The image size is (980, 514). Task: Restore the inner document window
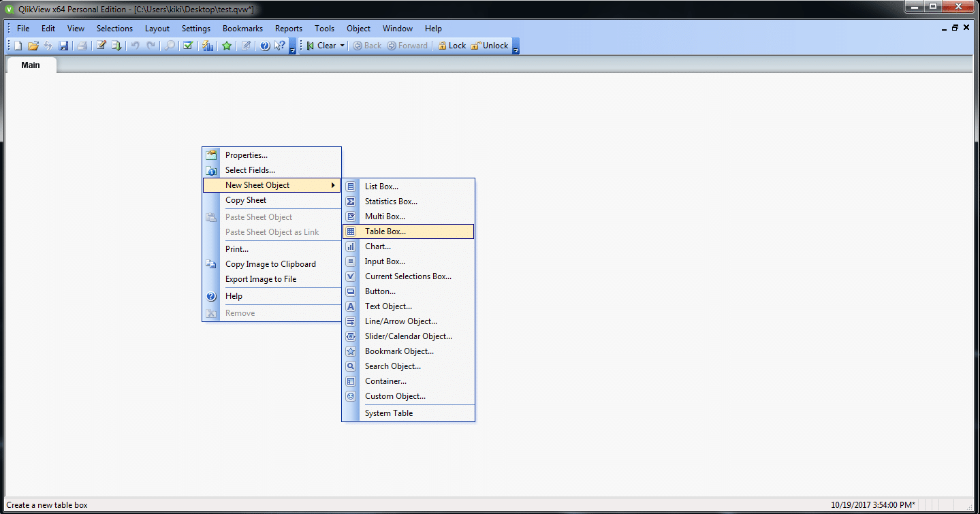point(955,28)
